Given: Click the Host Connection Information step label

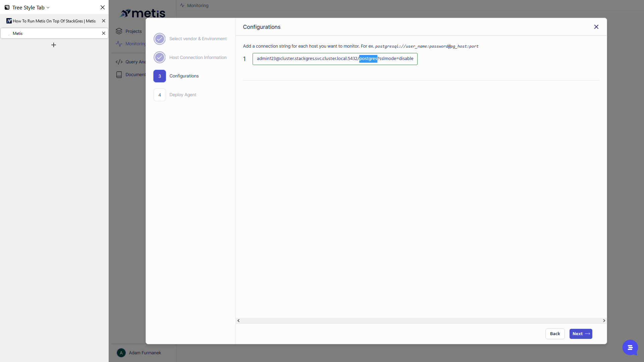Looking at the screenshot, I should pyautogui.click(x=198, y=58).
